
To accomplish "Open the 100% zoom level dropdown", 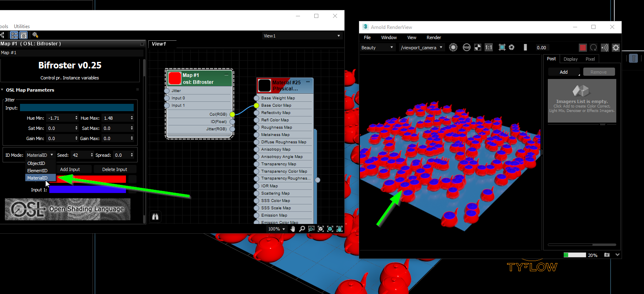I will (276, 229).
